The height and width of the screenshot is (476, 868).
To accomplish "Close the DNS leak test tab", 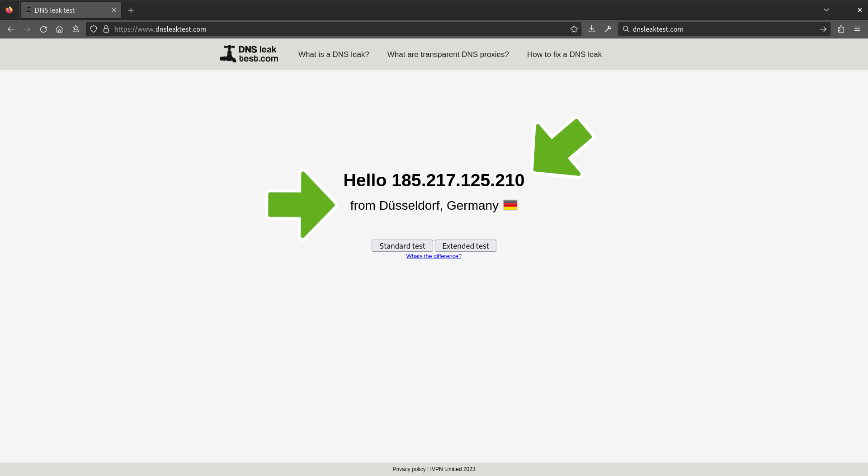I will click(x=114, y=10).
